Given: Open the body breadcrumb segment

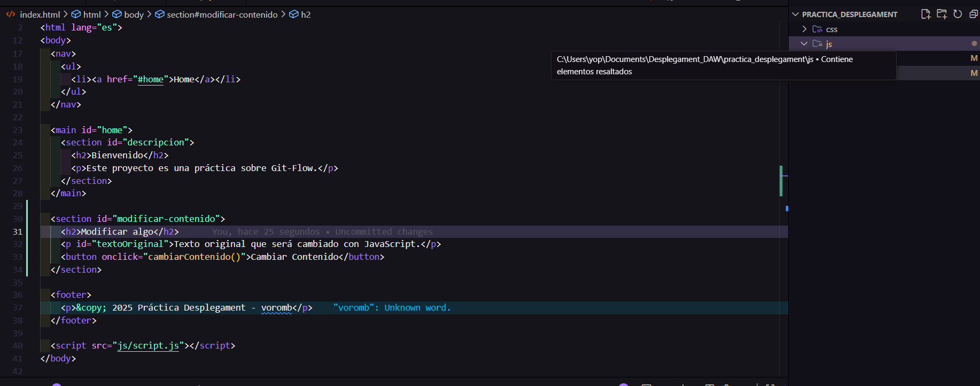Looking at the screenshot, I should (134, 14).
